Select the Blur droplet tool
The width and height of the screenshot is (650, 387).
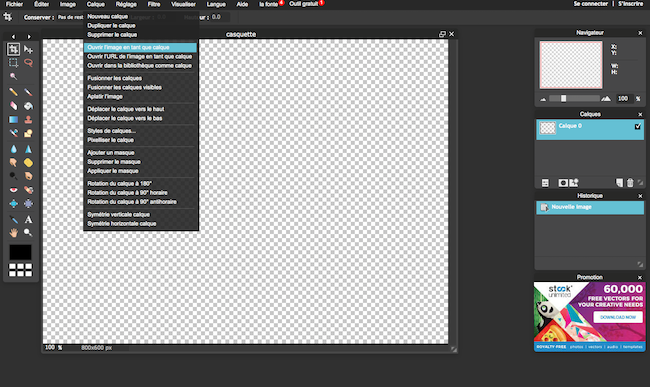click(13, 149)
